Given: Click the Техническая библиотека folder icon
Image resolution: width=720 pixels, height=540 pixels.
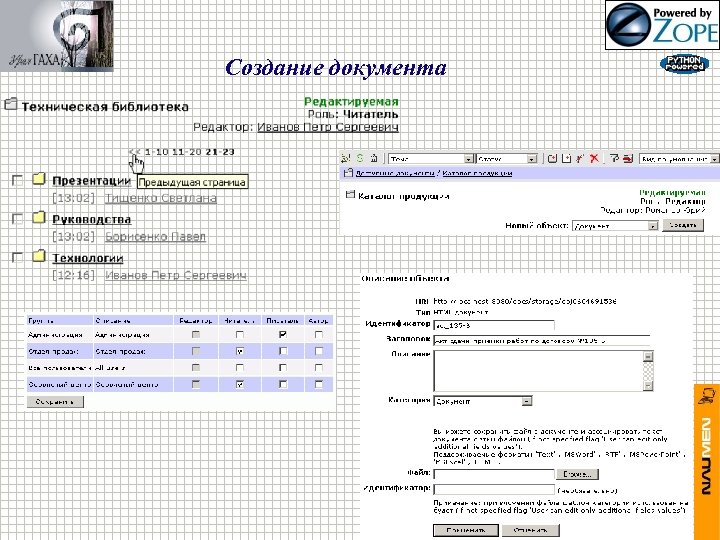Looking at the screenshot, I should tap(11, 104).
